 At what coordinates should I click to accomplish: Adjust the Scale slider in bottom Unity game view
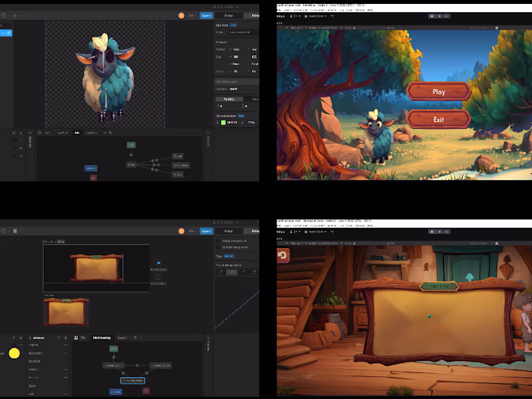tap(368, 243)
